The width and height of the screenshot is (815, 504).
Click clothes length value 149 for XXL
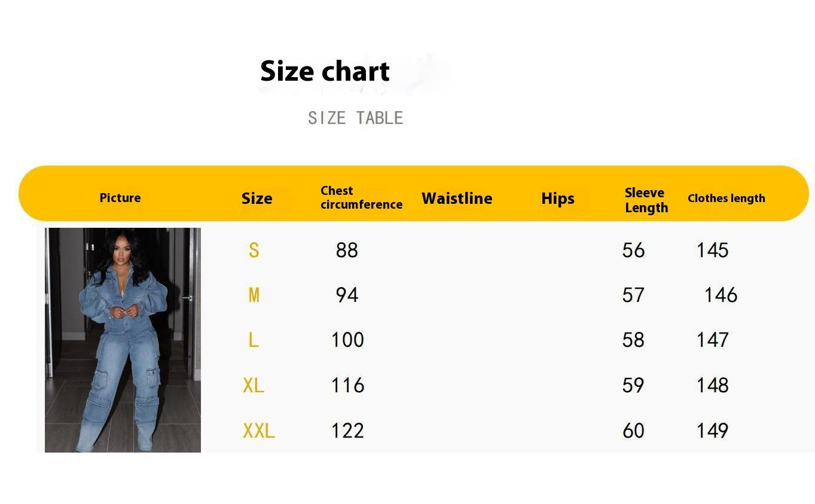[713, 430]
